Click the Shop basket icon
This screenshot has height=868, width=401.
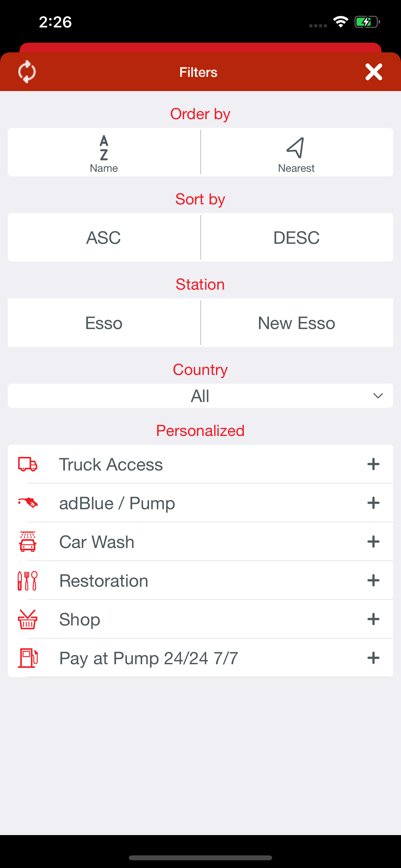pos(27,619)
